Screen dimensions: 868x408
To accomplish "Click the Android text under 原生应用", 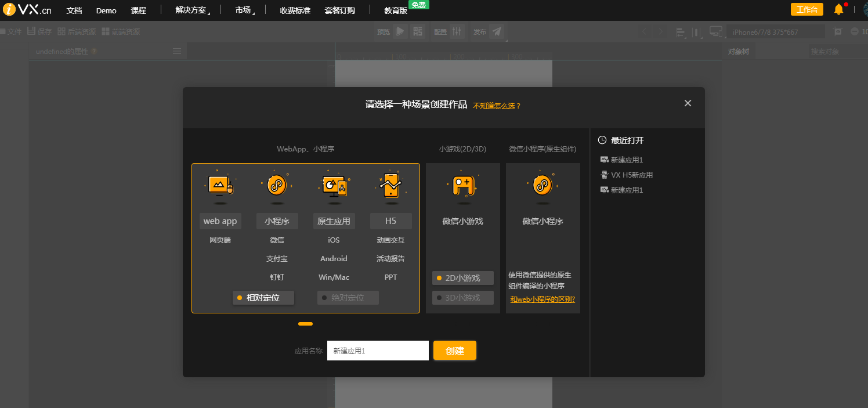I will click(334, 258).
